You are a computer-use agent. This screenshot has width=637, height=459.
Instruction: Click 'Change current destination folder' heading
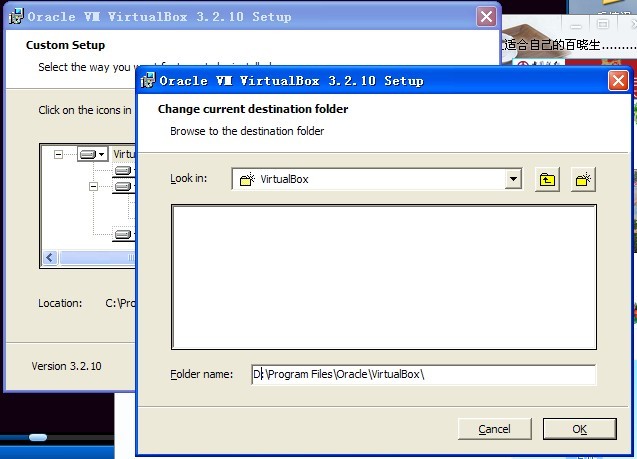pos(253,109)
